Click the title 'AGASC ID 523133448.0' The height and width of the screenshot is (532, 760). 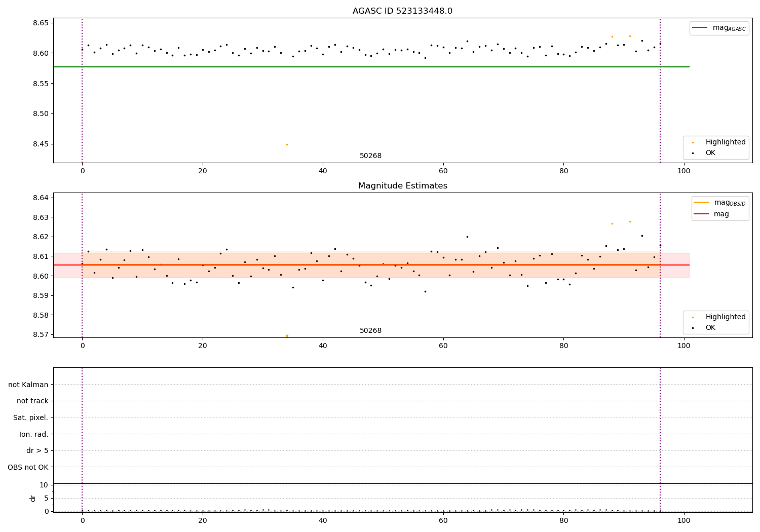pos(402,11)
